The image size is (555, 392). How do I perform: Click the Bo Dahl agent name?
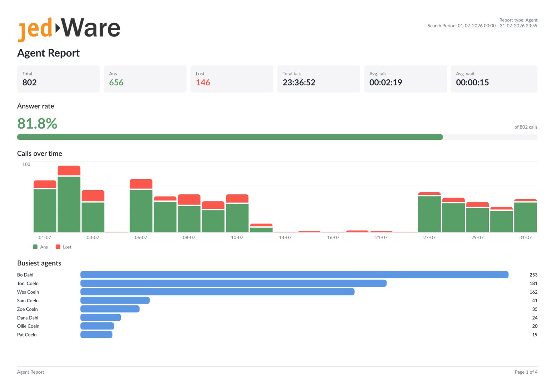(x=25, y=275)
